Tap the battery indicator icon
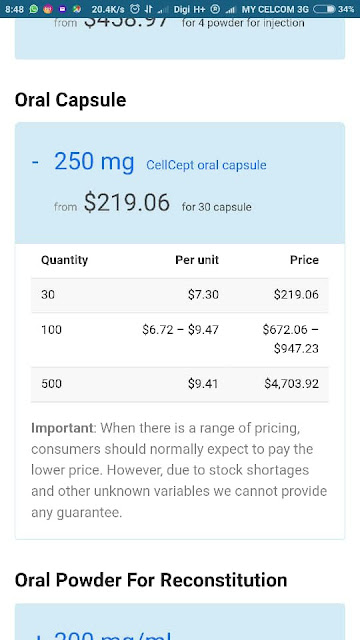 click(x=324, y=9)
